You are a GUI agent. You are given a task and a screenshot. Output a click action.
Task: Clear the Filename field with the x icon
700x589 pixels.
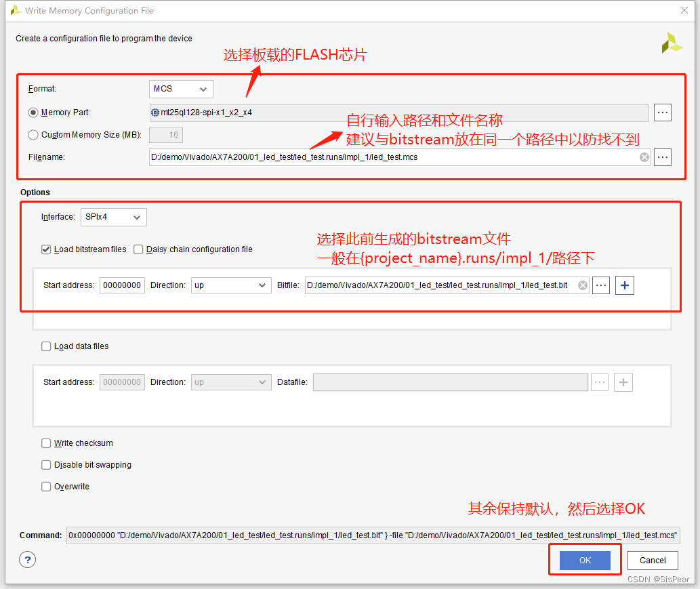pyautogui.click(x=644, y=157)
